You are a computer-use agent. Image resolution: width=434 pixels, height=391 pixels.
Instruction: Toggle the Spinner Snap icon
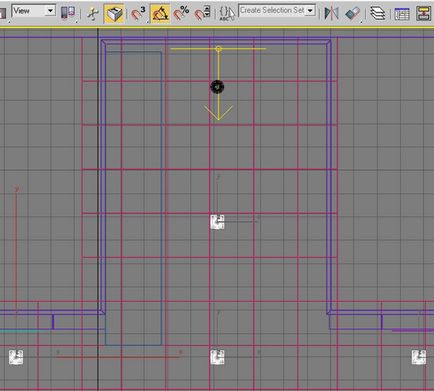(202, 14)
